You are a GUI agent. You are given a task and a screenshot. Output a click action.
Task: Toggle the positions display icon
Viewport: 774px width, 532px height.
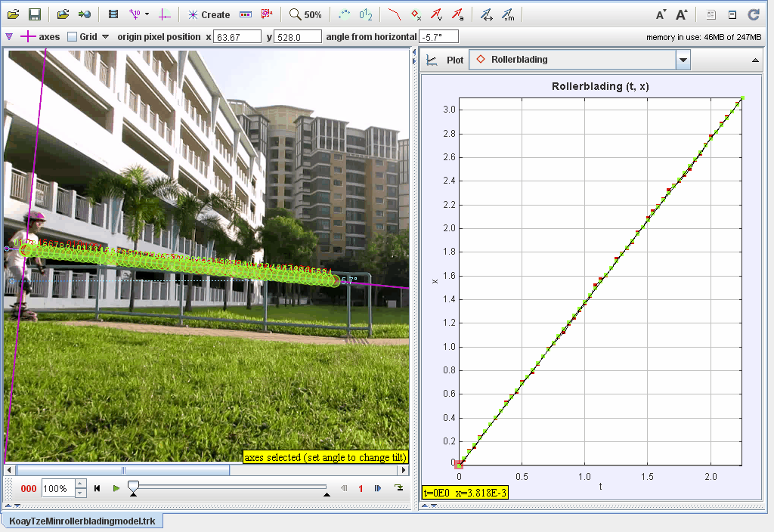[416, 15]
